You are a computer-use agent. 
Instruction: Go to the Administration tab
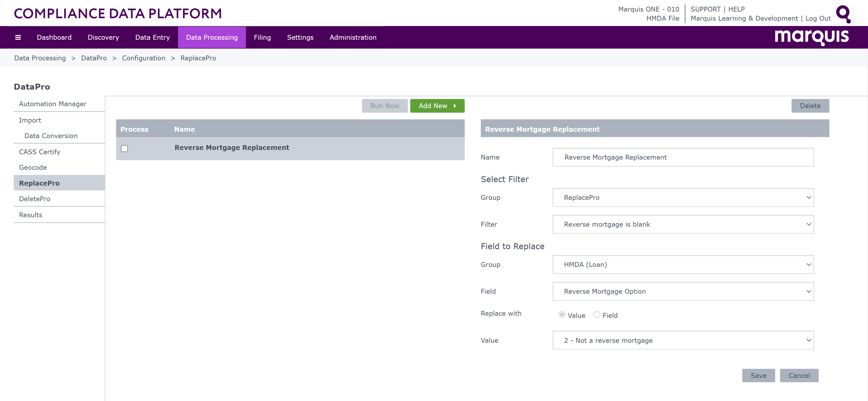click(x=353, y=37)
